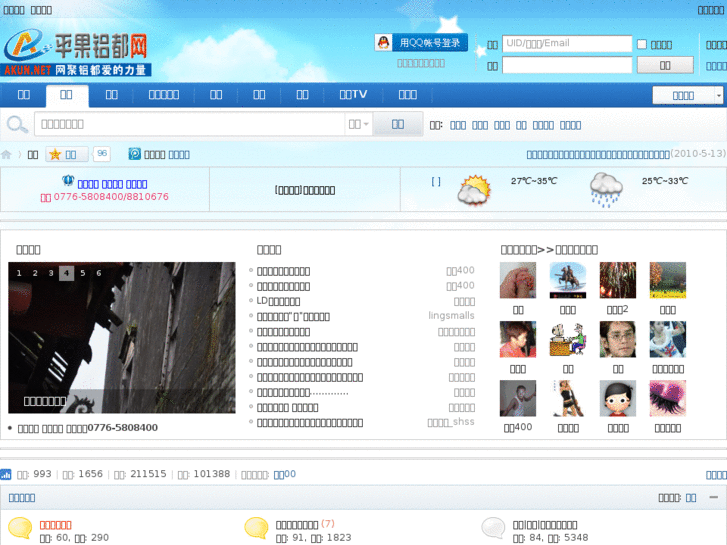Click the blue phone icon above 0776-5808400/8810676

point(68,180)
